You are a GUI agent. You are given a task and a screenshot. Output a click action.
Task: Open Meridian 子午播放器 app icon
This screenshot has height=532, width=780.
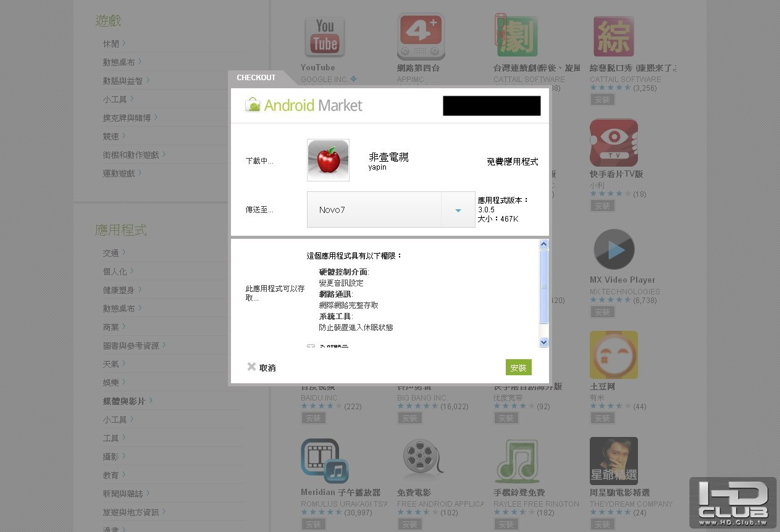(x=325, y=461)
